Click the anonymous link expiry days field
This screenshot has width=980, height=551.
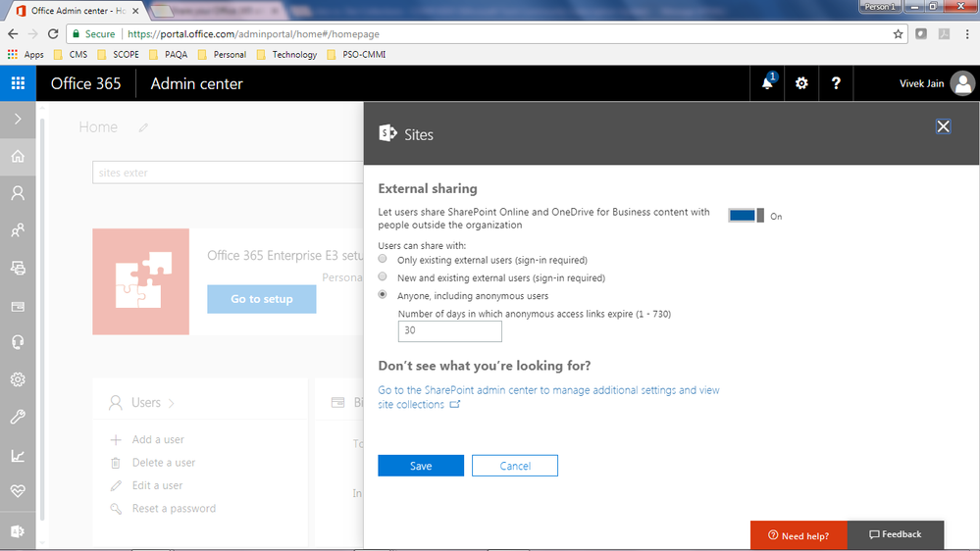pyautogui.click(x=449, y=331)
